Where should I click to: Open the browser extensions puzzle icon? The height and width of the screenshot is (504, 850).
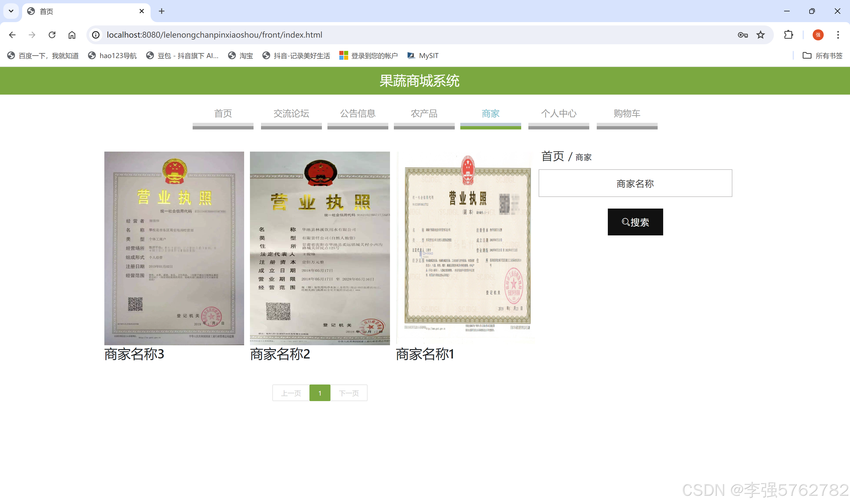coord(788,35)
